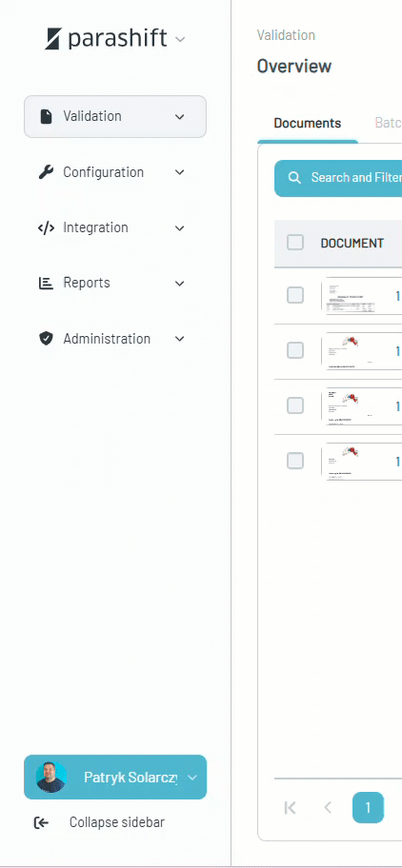Click the Configuration wrench icon
Viewport: 402px width, 868px height.
coord(46,172)
